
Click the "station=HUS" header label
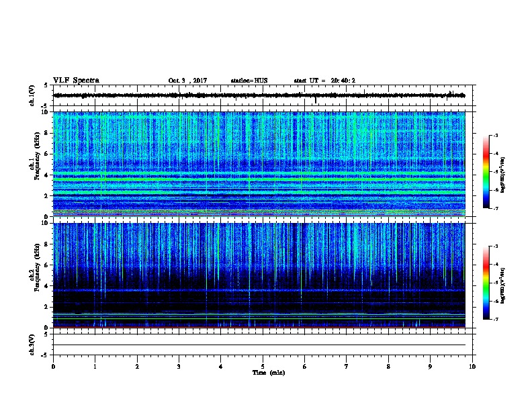point(249,81)
